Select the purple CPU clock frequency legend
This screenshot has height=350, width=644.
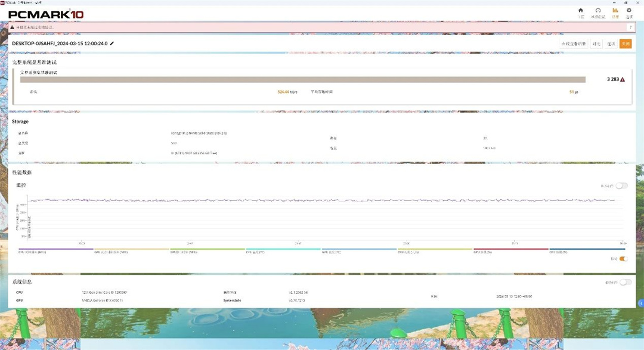point(56,250)
